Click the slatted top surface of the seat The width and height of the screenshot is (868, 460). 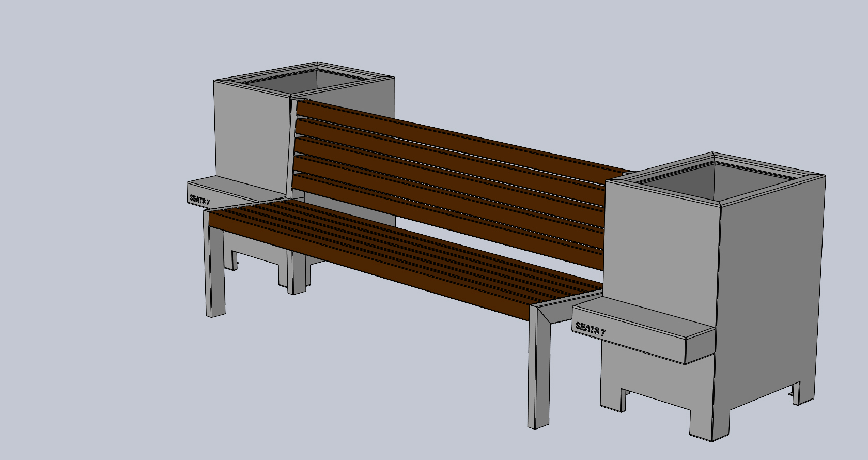(x=403, y=243)
